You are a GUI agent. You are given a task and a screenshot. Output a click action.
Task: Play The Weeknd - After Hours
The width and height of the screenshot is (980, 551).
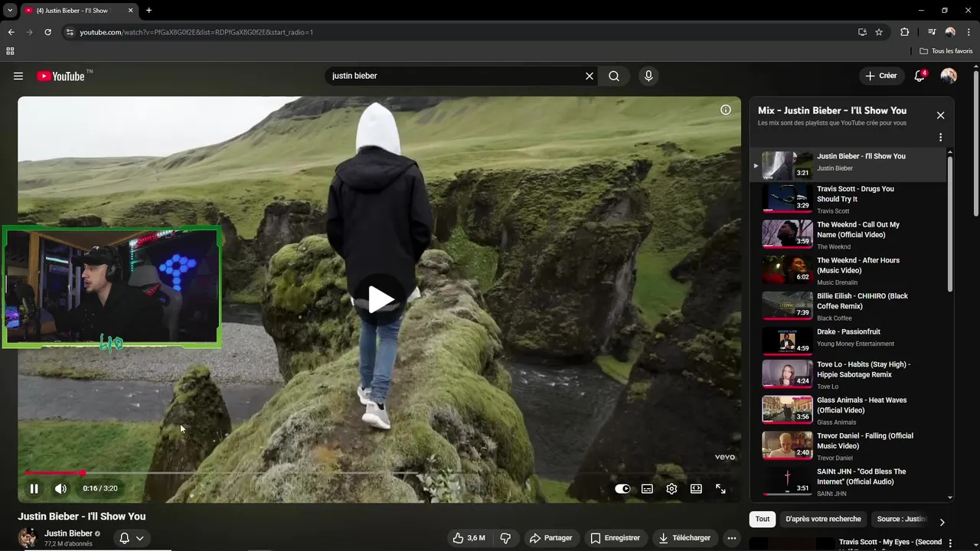[x=848, y=271]
